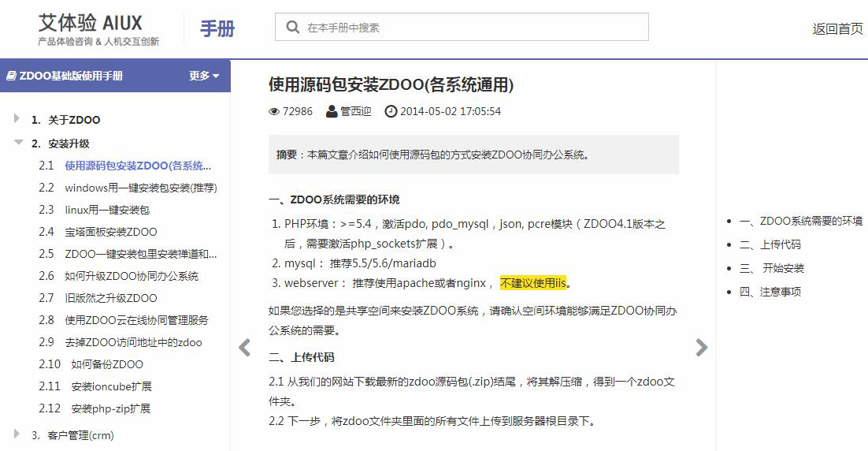Click the date 2014-05-02 17:05:54
This screenshot has height=451, width=868.
(451, 111)
